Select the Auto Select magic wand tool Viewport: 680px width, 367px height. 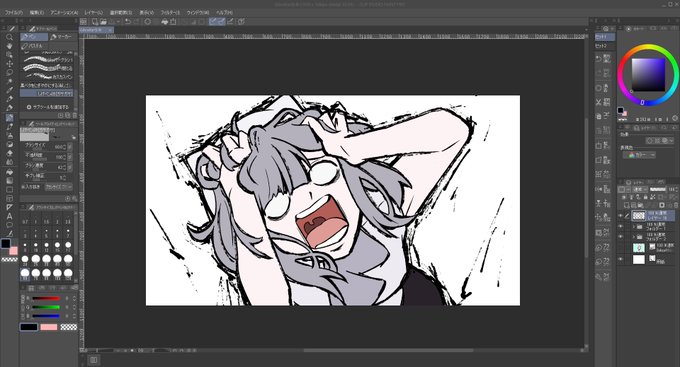point(9,81)
